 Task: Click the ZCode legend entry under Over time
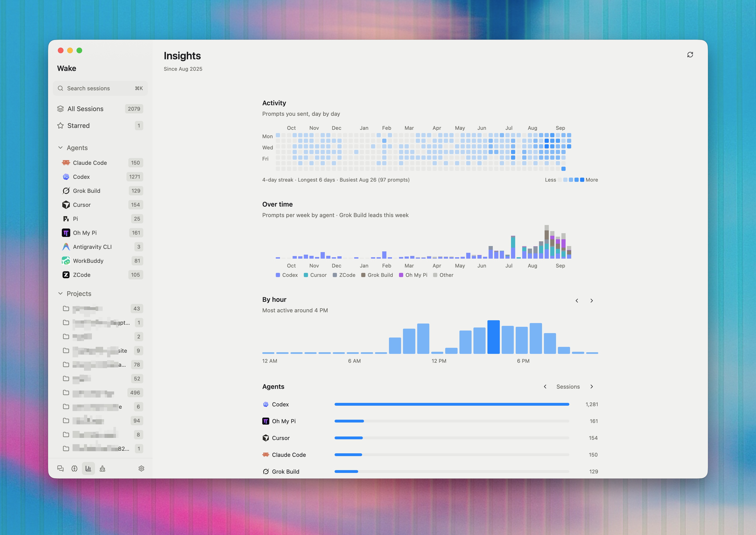[x=344, y=275]
